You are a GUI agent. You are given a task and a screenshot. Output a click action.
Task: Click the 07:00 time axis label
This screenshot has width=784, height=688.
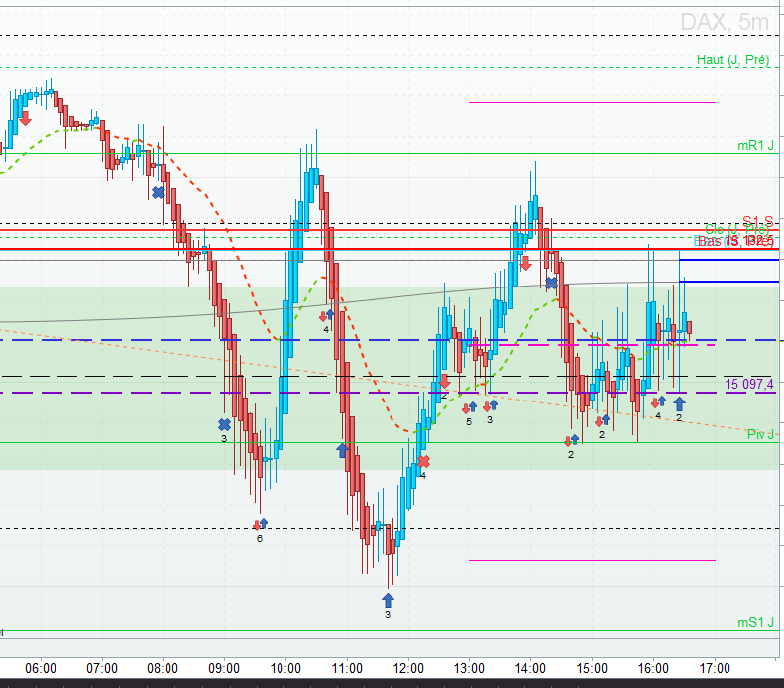[x=102, y=668]
